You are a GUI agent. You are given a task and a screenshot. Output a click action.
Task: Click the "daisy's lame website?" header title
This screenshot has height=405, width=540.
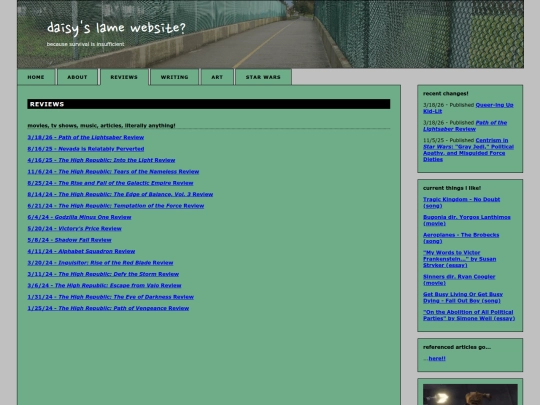pyautogui.click(x=116, y=28)
